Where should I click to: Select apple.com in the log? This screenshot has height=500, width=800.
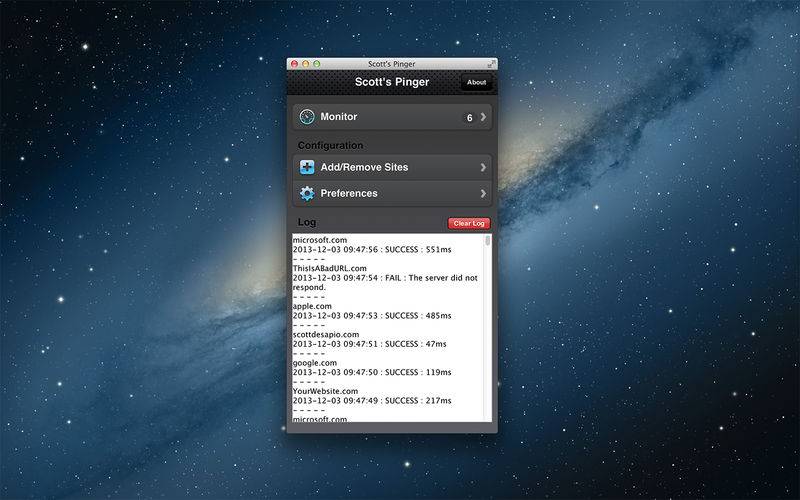click(x=312, y=306)
